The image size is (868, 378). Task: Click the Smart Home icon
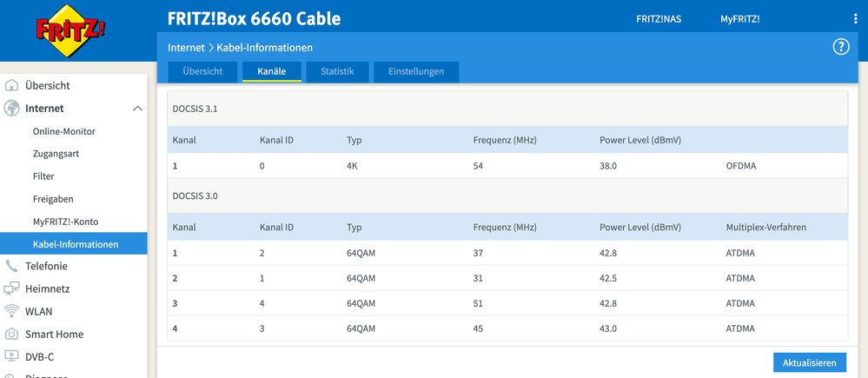[x=11, y=335]
